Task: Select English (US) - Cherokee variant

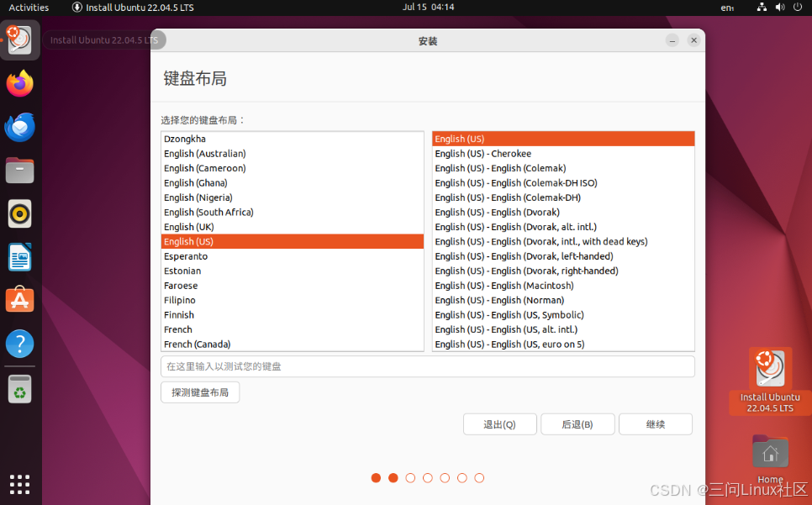Action: tap(563, 154)
